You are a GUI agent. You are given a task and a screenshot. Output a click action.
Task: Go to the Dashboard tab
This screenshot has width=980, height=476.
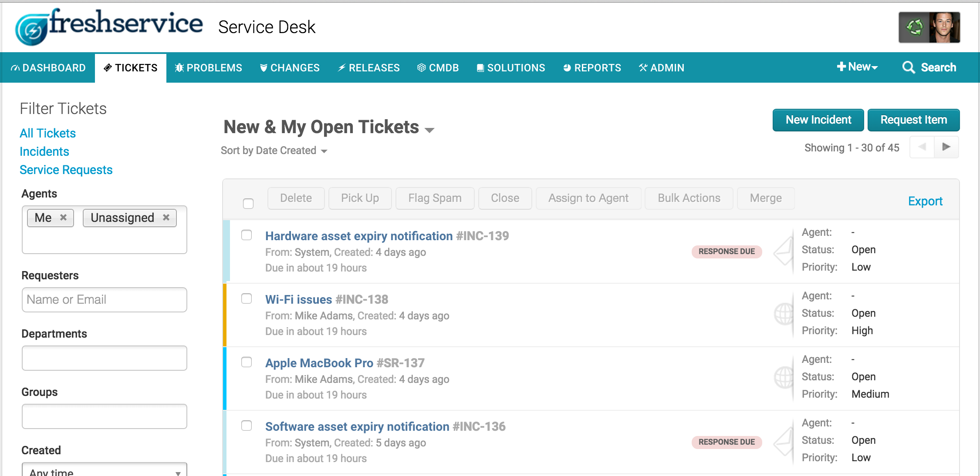[x=48, y=68]
